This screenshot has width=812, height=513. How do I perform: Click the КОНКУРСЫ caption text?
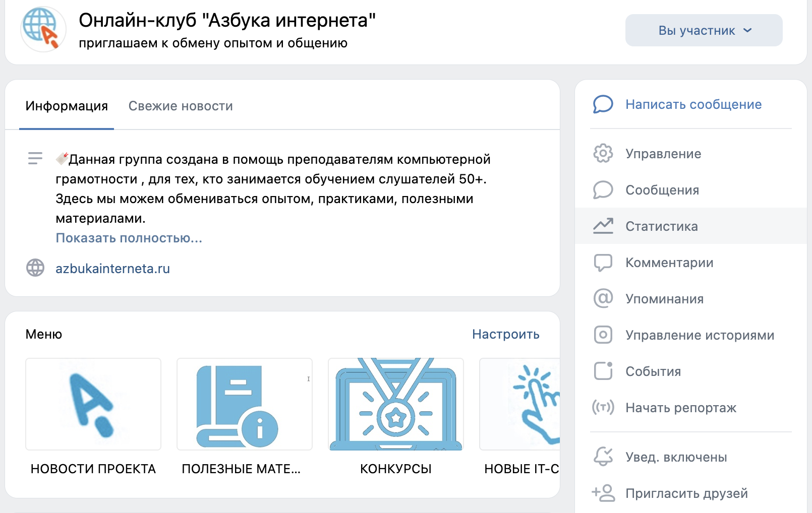point(396,469)
